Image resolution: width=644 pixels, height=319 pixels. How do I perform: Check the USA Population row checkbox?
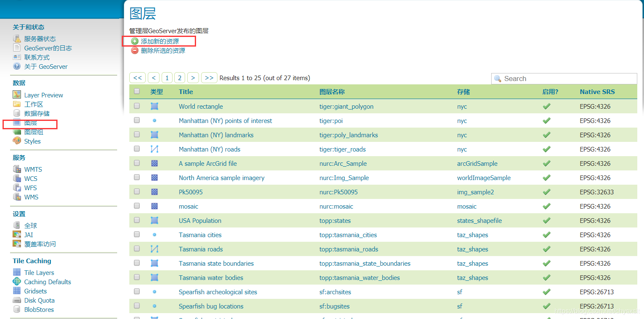137,220
